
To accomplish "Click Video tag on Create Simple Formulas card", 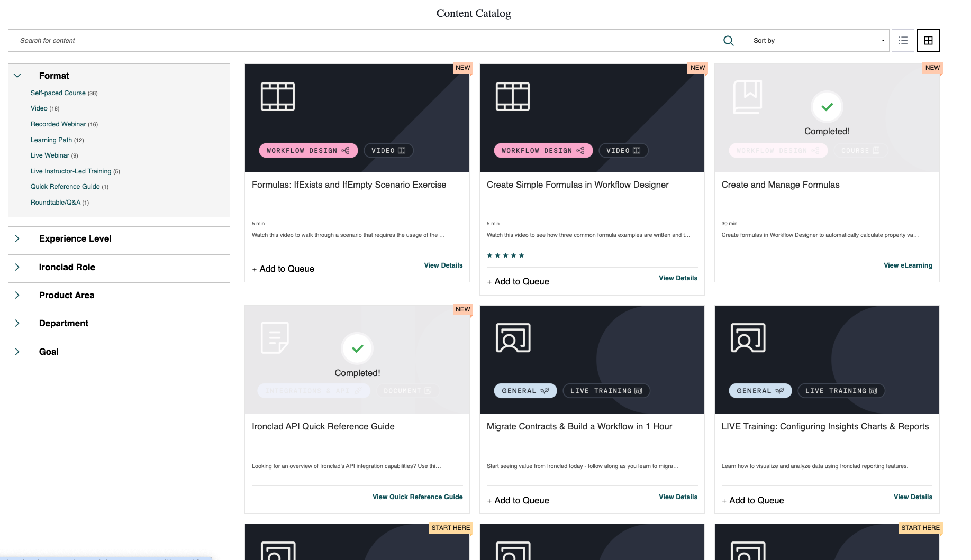I will (x=623, y=151).
